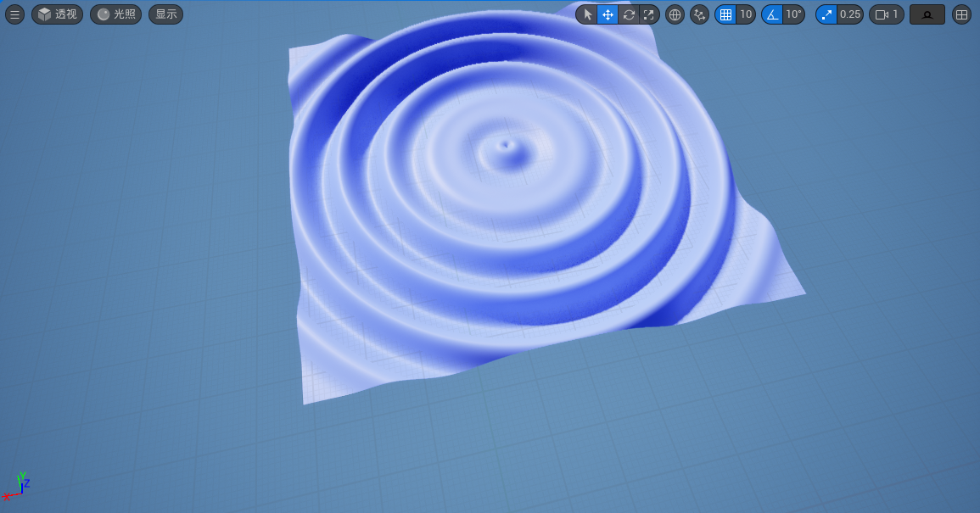Image resolution: width=980 pixels, height=513 pixels.
Task: Switch world/local coordinate space globe icon
Action: tap(675, 14)
